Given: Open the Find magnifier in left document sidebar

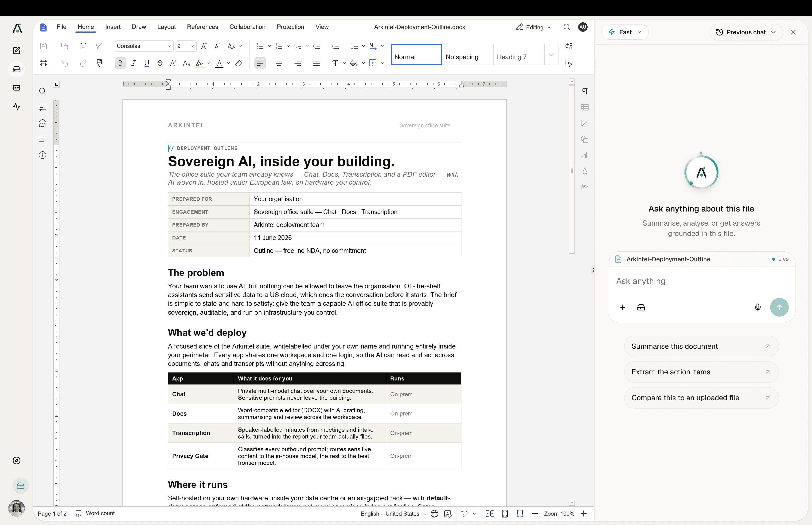Looking at the screenshot, I should point(42,91).
